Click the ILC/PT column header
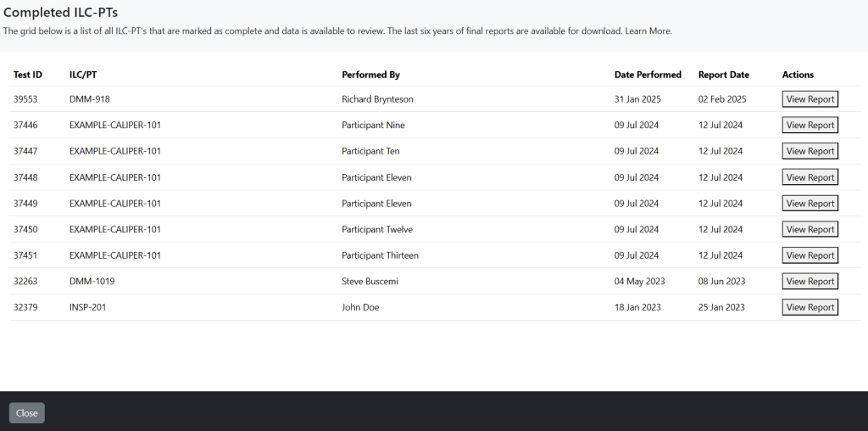Viewport: 868px width, 431px height. coord(83,75)
